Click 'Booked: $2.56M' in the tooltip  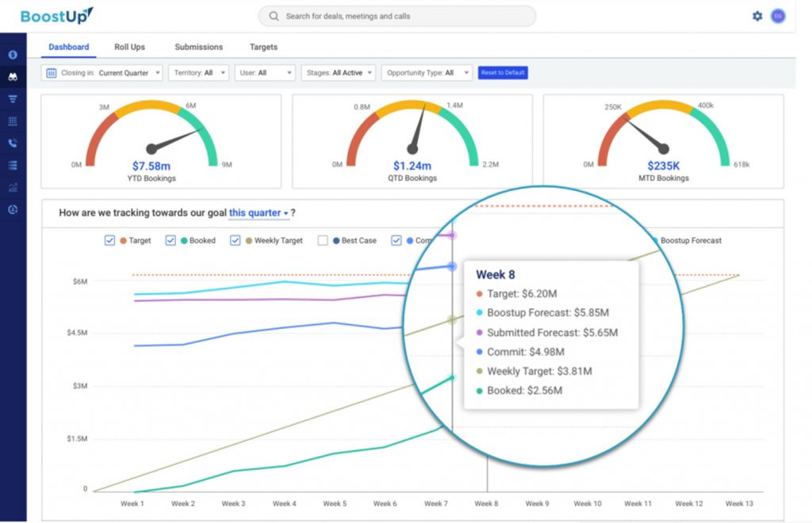[525, 391]
